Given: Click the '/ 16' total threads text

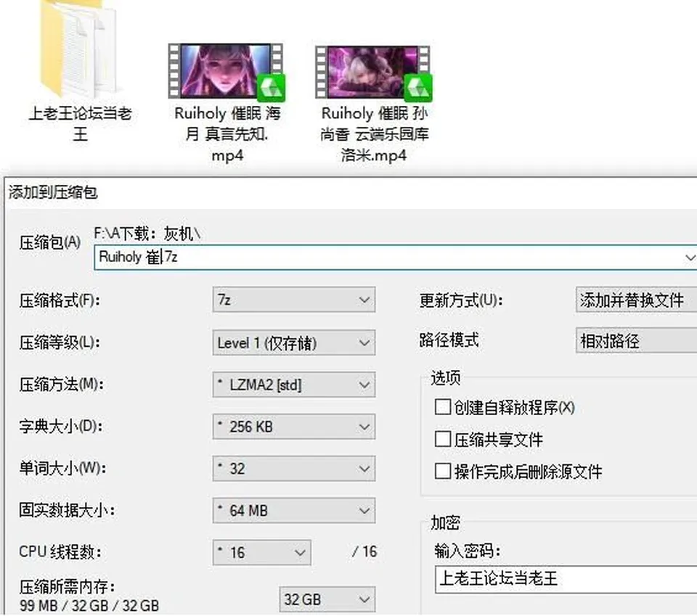Looking at the screenshot, I should tap(364, 551).
